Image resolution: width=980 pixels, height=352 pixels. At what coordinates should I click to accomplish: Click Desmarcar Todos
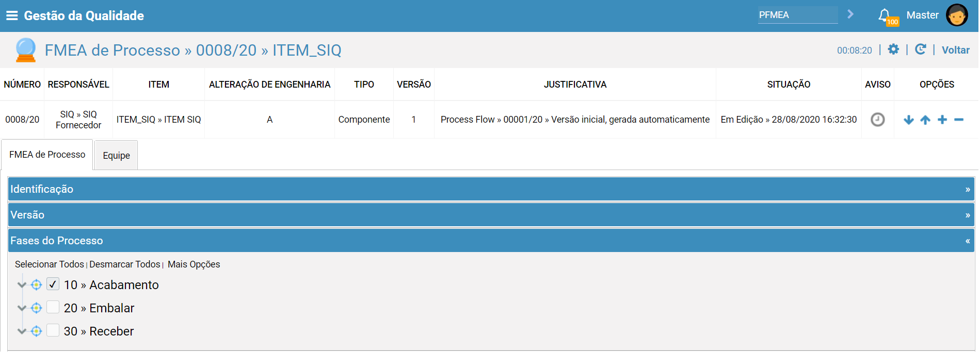click(x=124, y=264)
